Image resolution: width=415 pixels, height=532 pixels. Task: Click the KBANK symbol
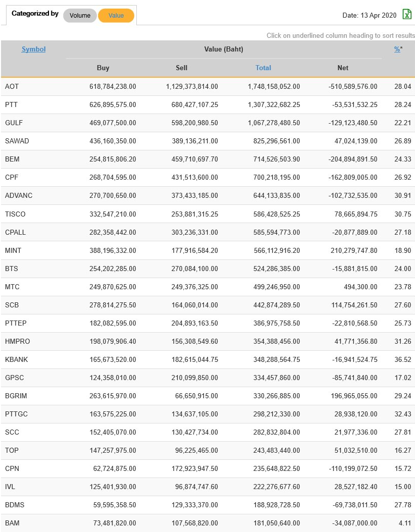16,359
